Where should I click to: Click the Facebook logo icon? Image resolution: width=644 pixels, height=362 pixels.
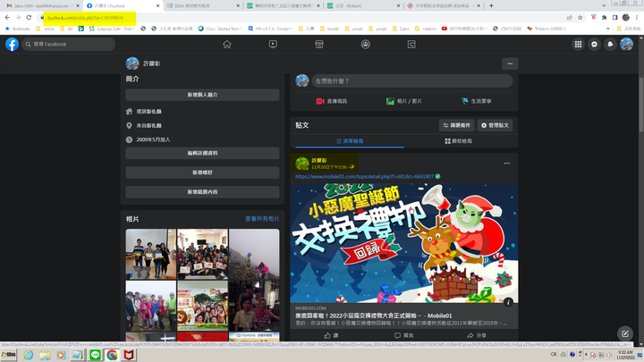(x=12, y=44)
